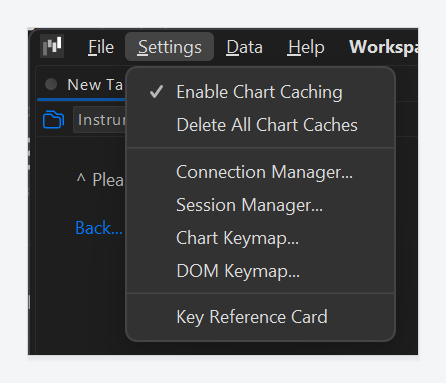Collapse the Please caret expander
The image size is (446, 383).
tap(81, 179)
